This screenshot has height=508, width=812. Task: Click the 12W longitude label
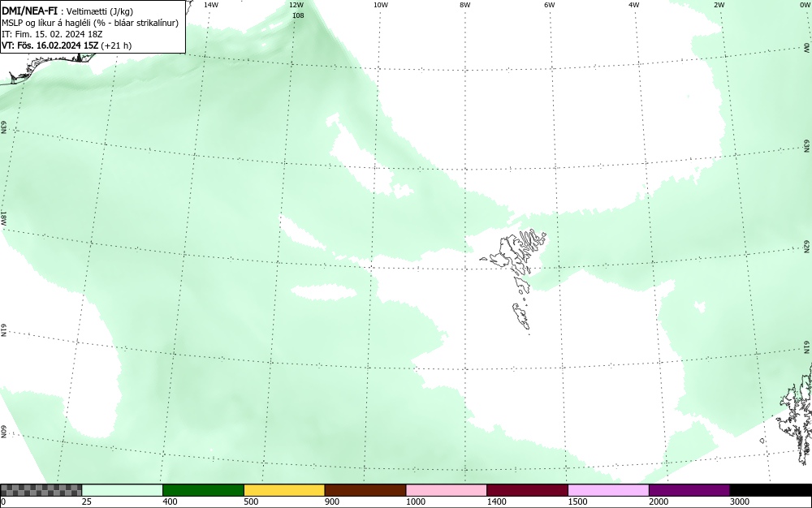coord(296,5)
